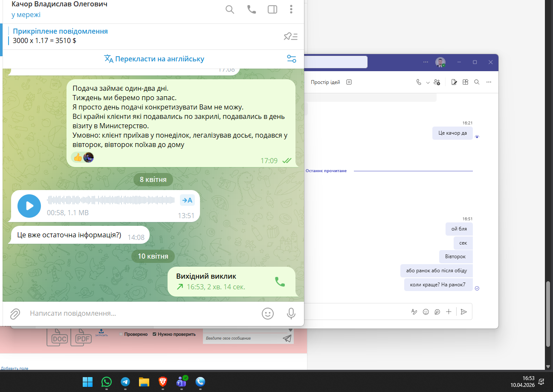This screenshot has width=553, height=392.
Task: Add a new tab in Teams chat
Action: pos(349,82)
